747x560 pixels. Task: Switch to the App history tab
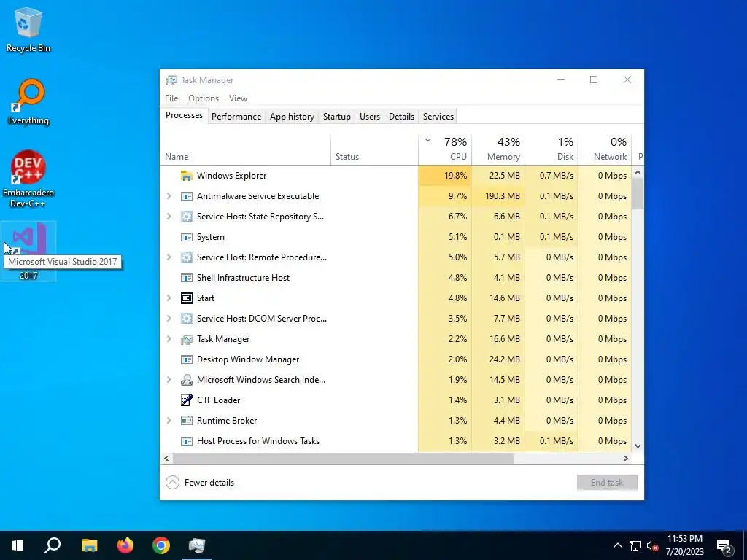click(292, 117)
